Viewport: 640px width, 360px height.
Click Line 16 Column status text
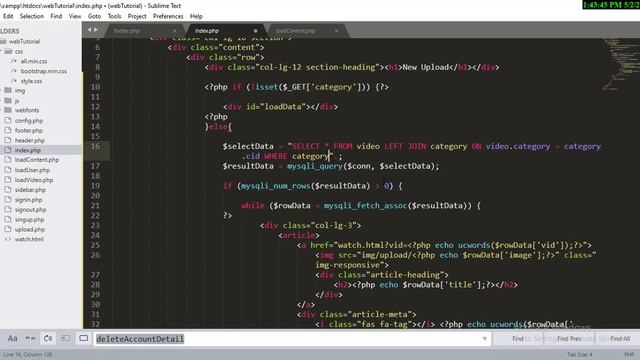point(28,355)
